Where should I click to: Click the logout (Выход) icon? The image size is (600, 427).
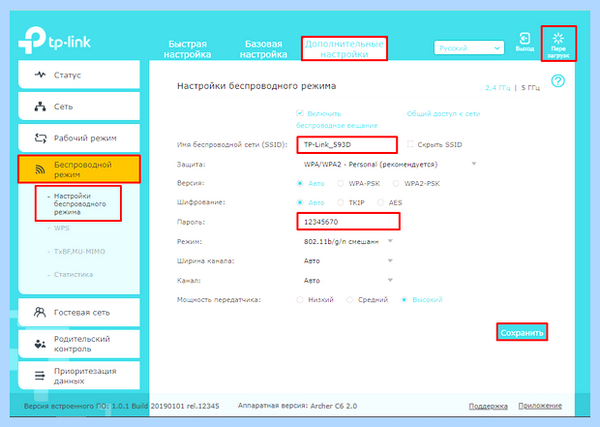[524, 39]
